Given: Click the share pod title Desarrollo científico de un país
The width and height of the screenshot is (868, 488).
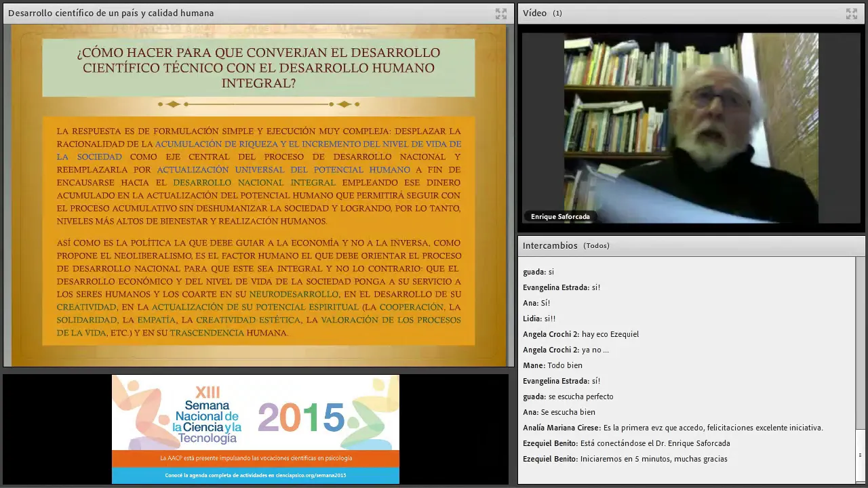Looking at the screenshot, I should pyautogui.click(x=111, y=13).
